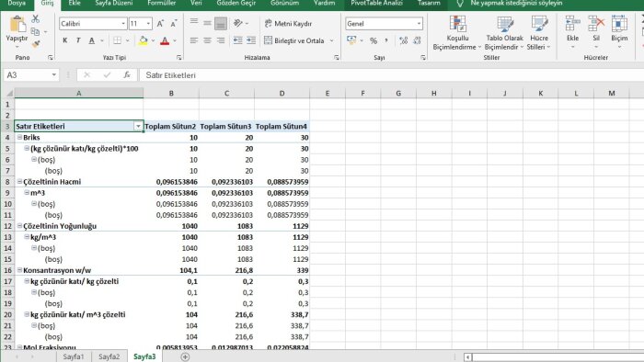
Task: Align text left icon
Action: pyautogui.click(x=194, y=40)
